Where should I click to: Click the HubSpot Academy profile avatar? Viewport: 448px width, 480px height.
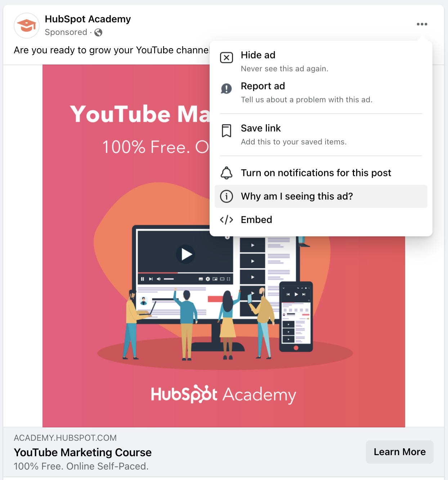pyautogui.click(x=27, y=26)
